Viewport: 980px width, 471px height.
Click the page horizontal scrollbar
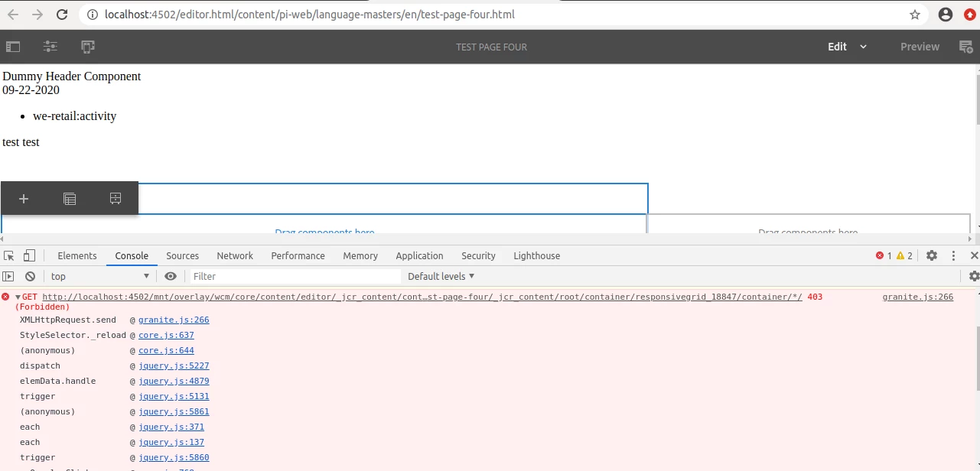pyautogui.click(x=486, y=239)
